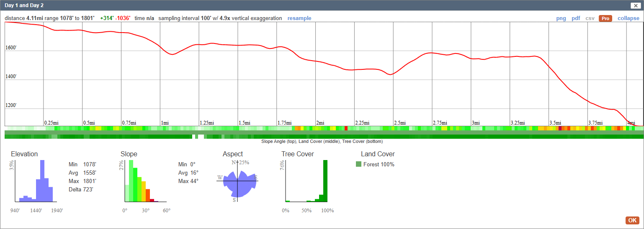Click the +314' elevation gain value
This screenshot has width=644, height=229.
click(107, 18)
